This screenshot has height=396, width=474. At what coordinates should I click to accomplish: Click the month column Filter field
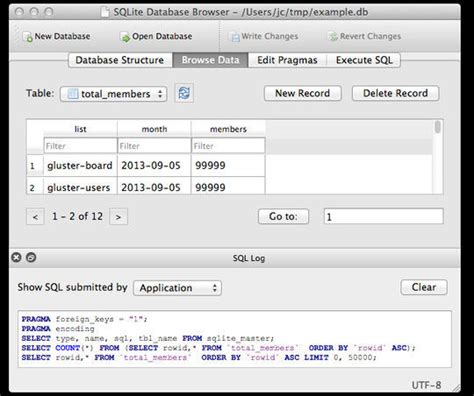pyautogui.click(x=154, y=146)
